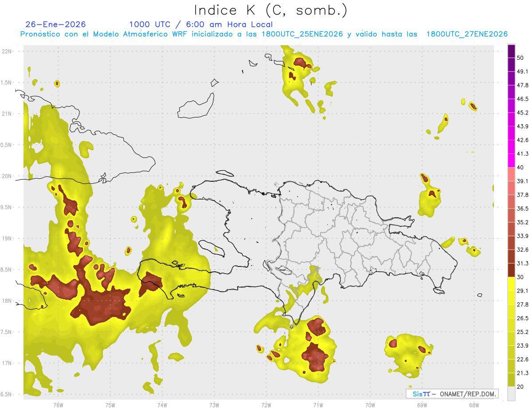Click the clipped latitude label "1.5N"
Screen dimensions: 532x411
[x=7, y=82]
